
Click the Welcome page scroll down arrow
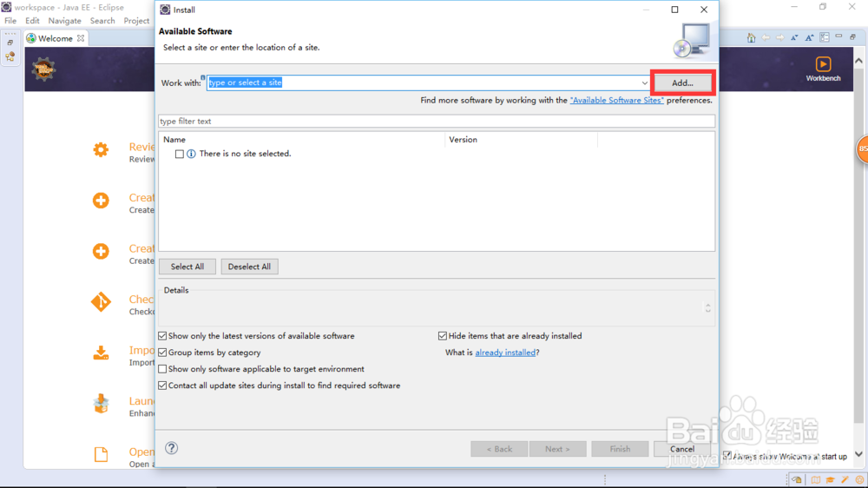tap(858, 454)
